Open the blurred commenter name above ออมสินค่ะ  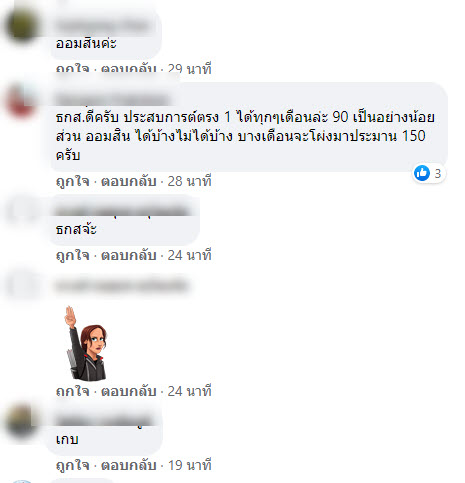pos(103,25)
